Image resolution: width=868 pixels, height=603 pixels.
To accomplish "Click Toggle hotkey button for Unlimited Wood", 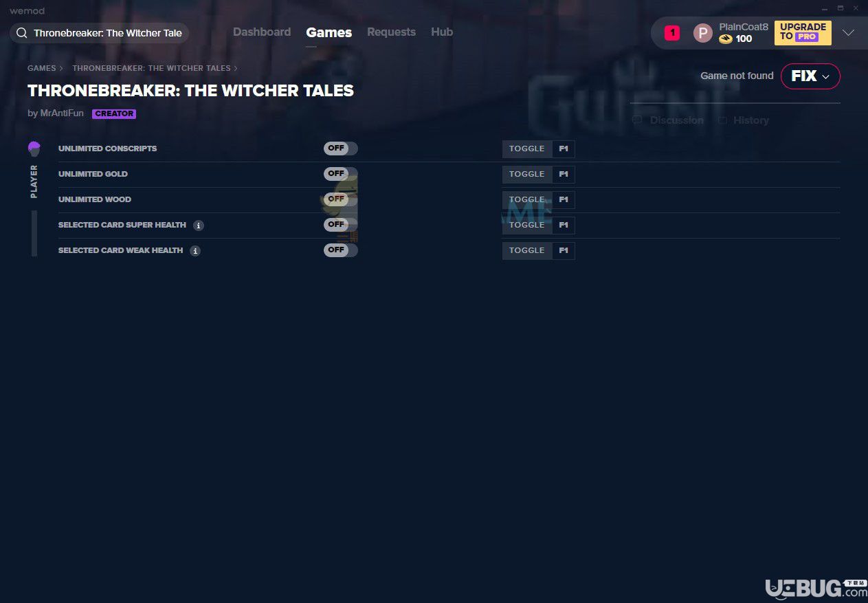I will (527, 199).
